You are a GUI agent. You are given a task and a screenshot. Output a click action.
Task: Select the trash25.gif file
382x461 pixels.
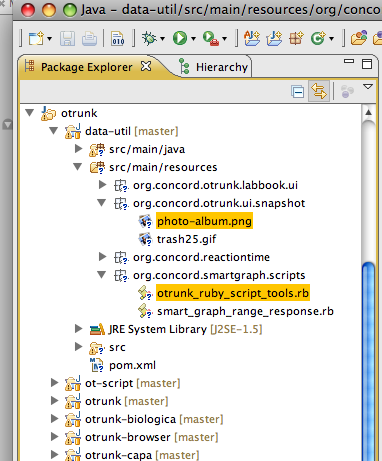point(186,239)
